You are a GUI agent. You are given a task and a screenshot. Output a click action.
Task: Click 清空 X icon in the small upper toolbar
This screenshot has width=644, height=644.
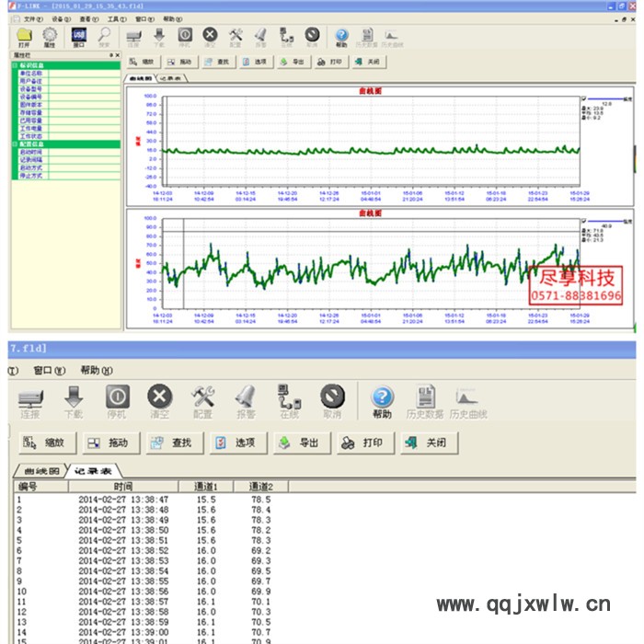tap(210, 38)
